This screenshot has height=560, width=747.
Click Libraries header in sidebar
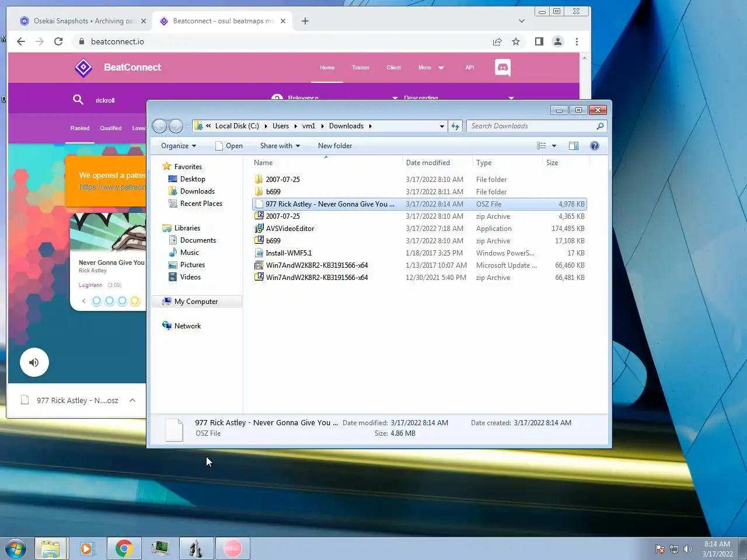tap(181, 228)
